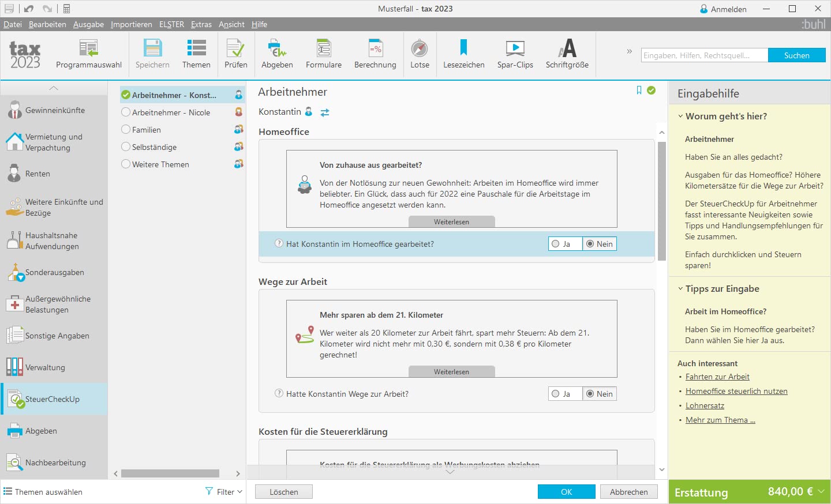Show more toolbar items via » chevron
The image size is (831, 504).
point(630,51)
